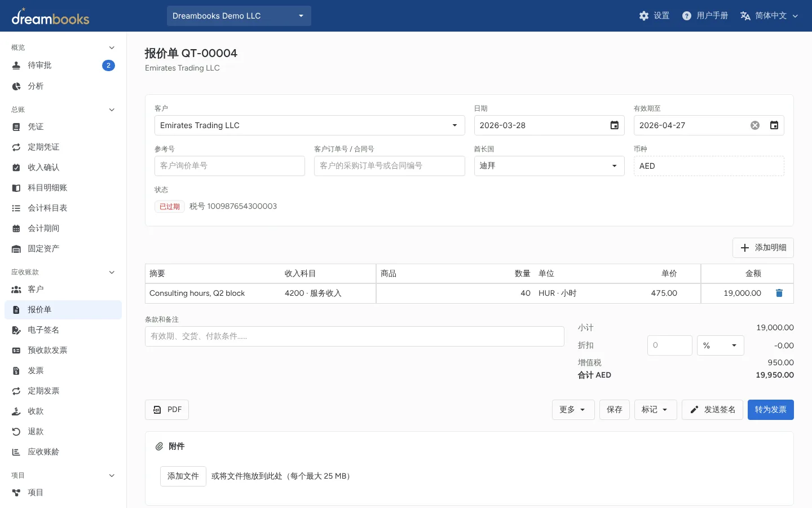Click the 待审批 approval icon in sidebar
The width and height of the screenshot is (812, 508).
16,65
